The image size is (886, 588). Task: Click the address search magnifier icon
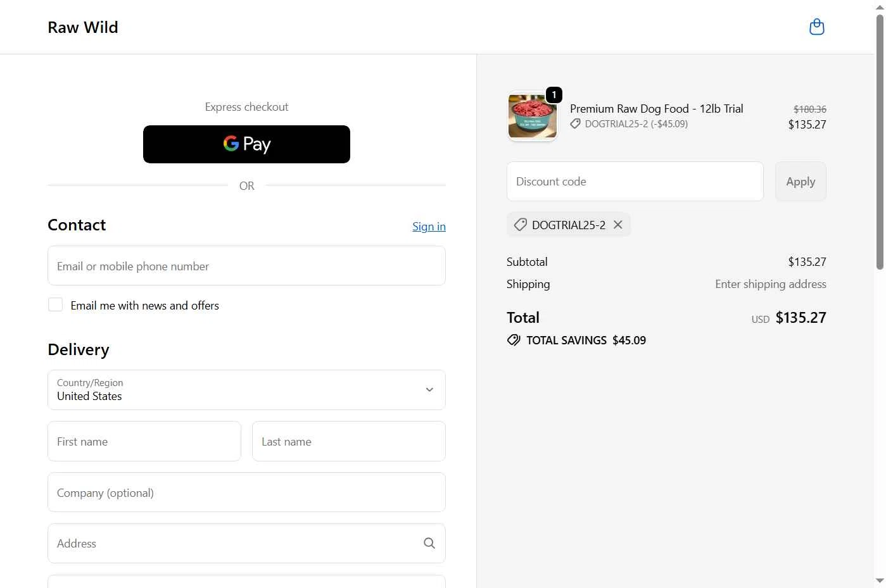click(x=429, y=543)
